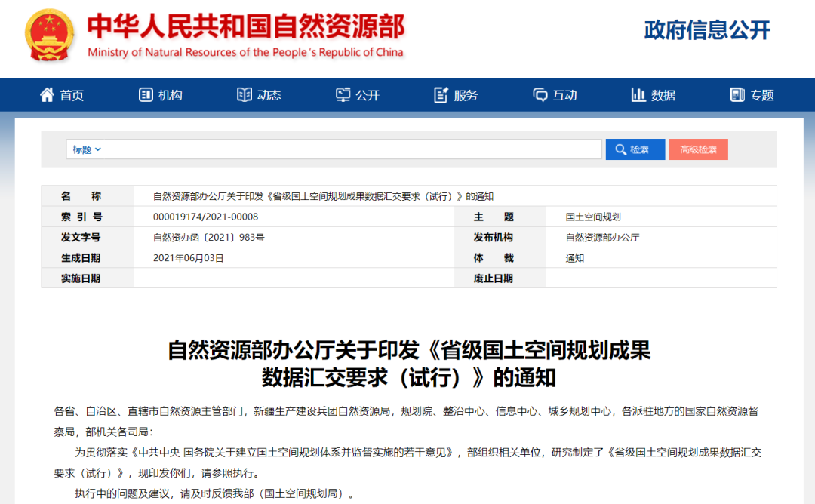Click the 索引号 row label
Viewport: 815px width, 504px height.
[x=81, y=217]
